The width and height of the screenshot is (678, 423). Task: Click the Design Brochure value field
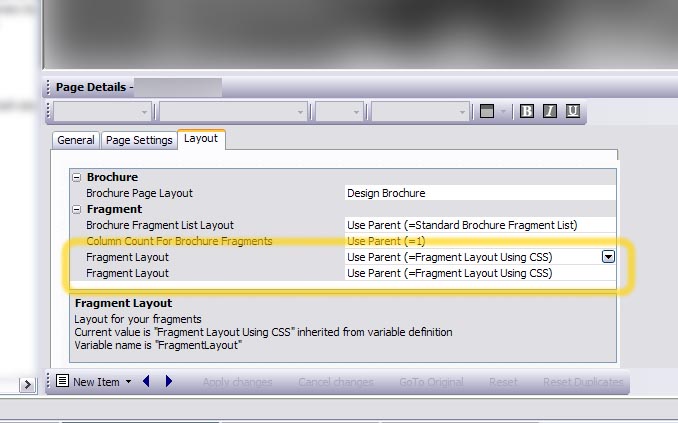[478, 193]
